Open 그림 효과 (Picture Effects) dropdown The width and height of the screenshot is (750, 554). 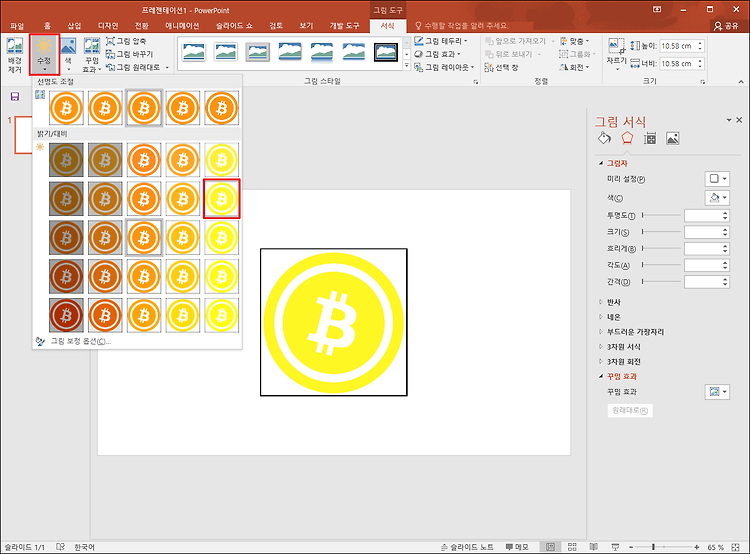coord(437,54)
